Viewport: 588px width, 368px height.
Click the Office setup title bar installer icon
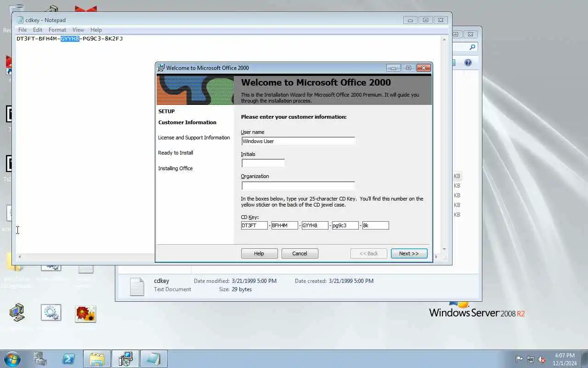pyautogui.click(x=161, y=68)
